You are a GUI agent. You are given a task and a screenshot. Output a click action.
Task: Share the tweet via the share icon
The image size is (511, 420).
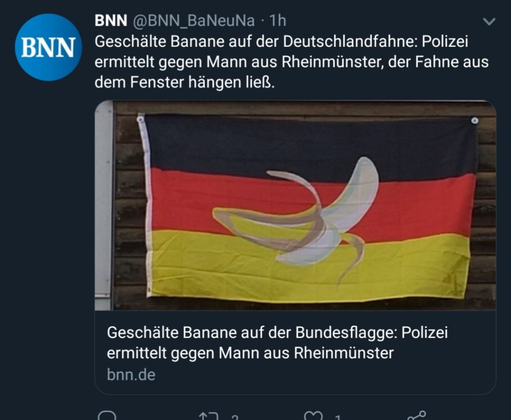[x=417, y=415]
